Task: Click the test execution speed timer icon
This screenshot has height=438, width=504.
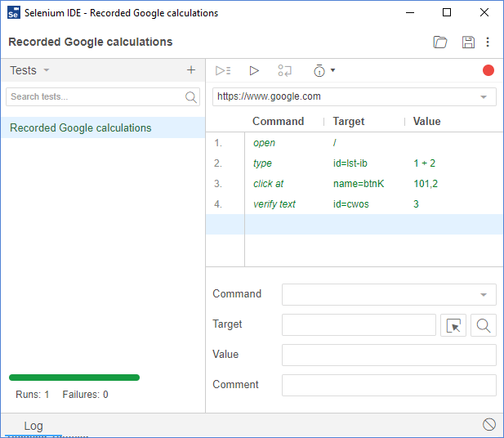Action: [x=319, y=70]
